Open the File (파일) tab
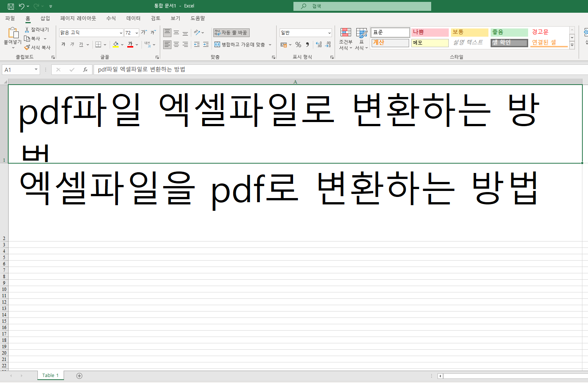The image size is (588, 383). [x=10, y=18]
